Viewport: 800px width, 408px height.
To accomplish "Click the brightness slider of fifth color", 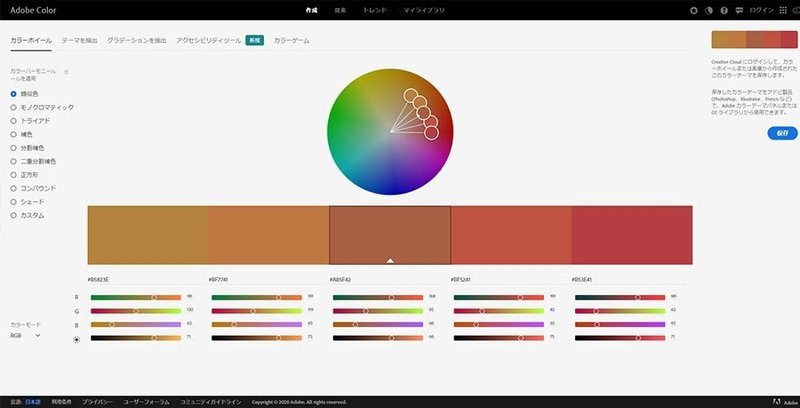I will point(620,338).
